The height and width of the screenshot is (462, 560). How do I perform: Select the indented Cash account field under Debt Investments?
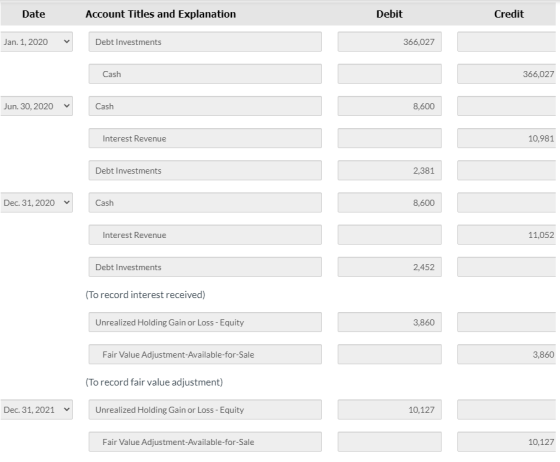tap(205, 74)
